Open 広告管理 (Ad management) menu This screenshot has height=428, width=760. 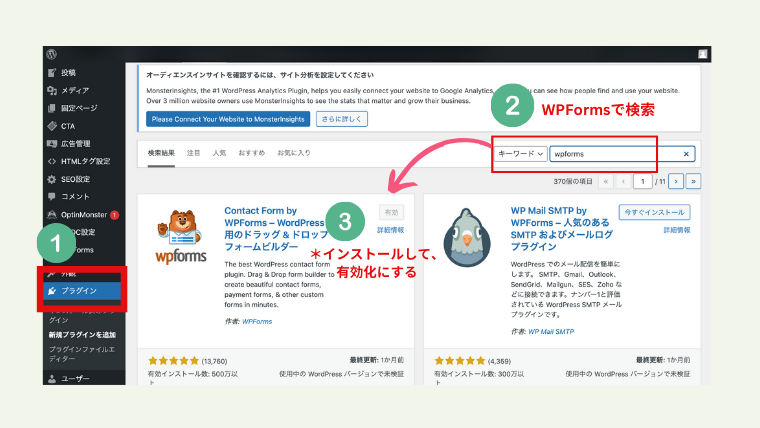click(76, 144)
